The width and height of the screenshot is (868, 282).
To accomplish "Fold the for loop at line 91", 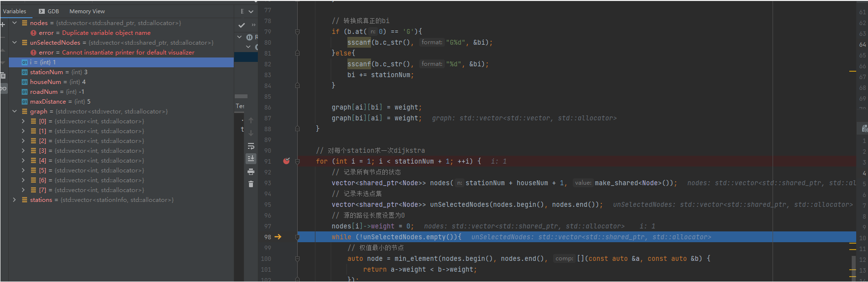I will coord(297,161).
